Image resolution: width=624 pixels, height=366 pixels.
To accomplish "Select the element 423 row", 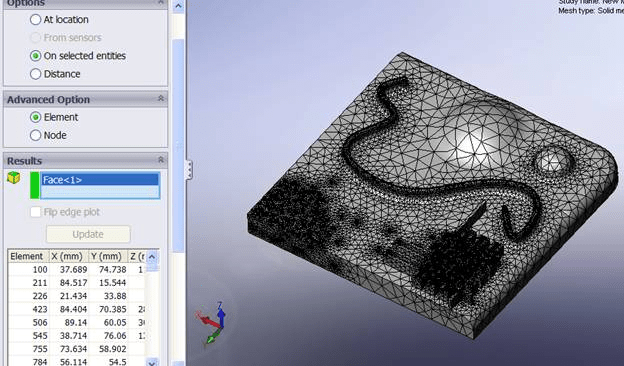I will pyautogui.click(x=76, y=309).
